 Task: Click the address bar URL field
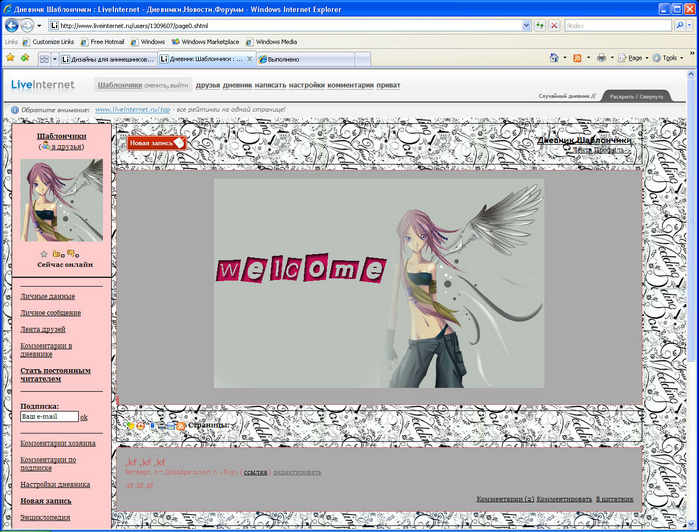pos(285,25)
